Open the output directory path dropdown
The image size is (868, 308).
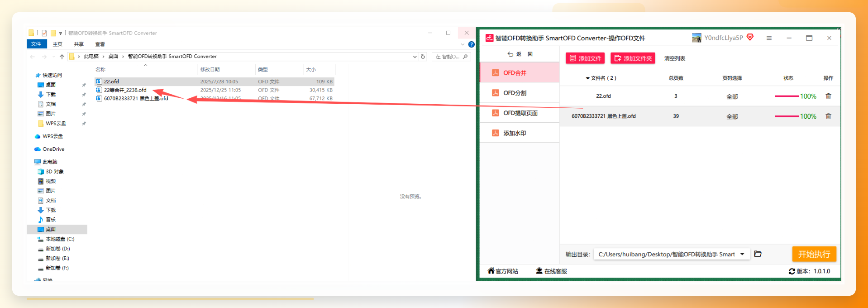click(x=742, y=254)
